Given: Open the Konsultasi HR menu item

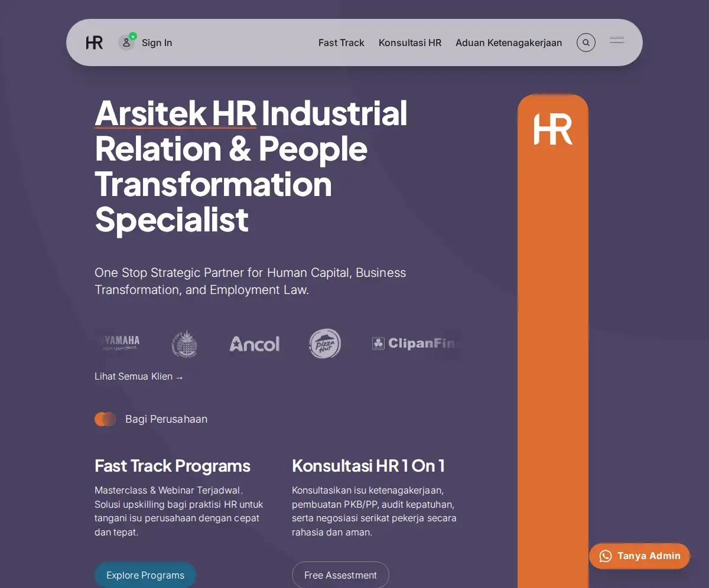Looking at the screenshot, I should click(410, 43).
